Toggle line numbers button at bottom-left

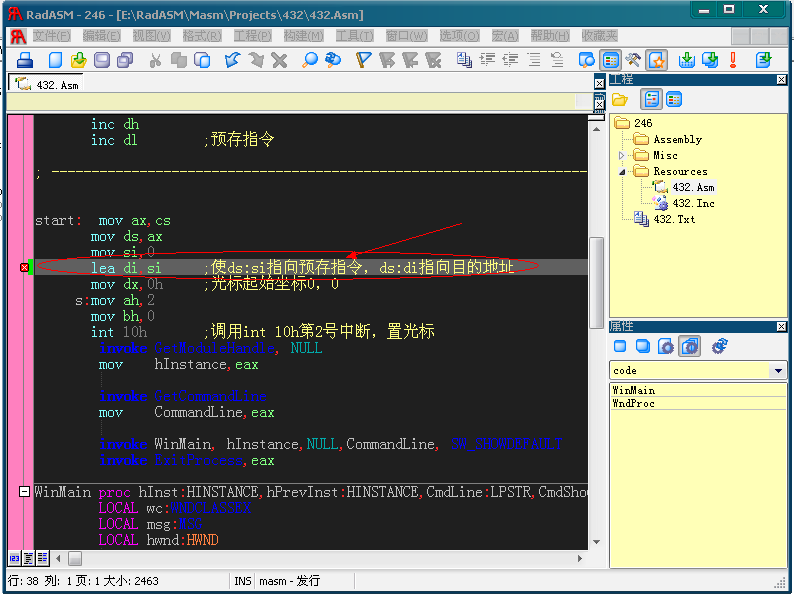pyautogui.click(x=14, y=558)
